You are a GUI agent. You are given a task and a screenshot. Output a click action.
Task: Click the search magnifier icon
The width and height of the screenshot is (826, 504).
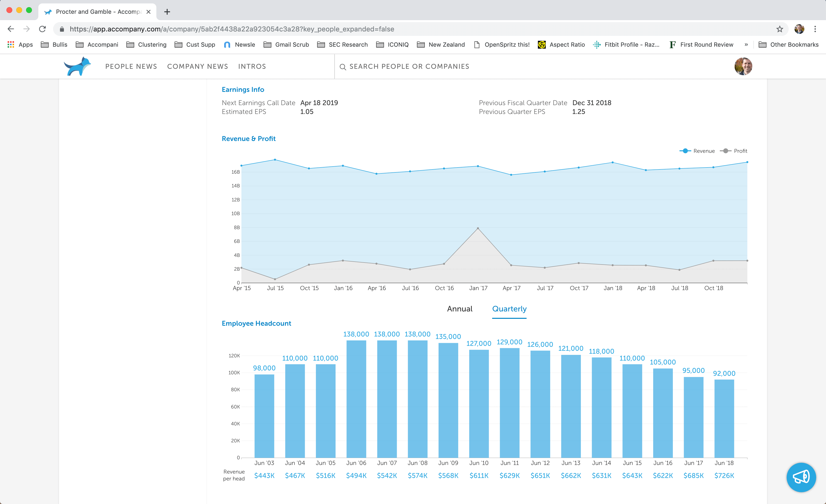(343, 67)
